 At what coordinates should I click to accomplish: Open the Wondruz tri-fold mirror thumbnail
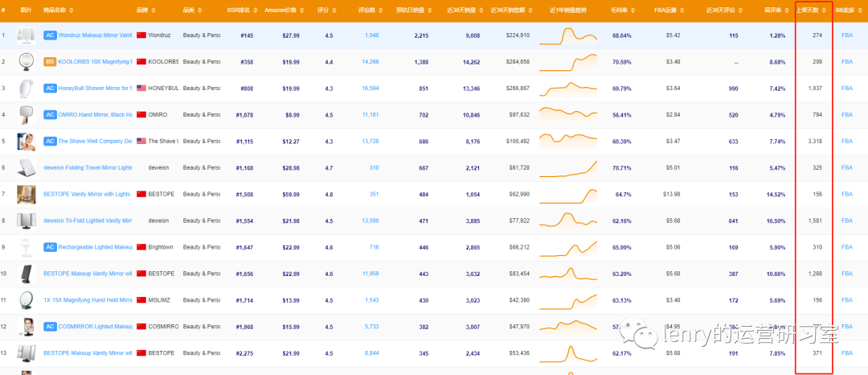pyautogui.click(x=26, y=35)
